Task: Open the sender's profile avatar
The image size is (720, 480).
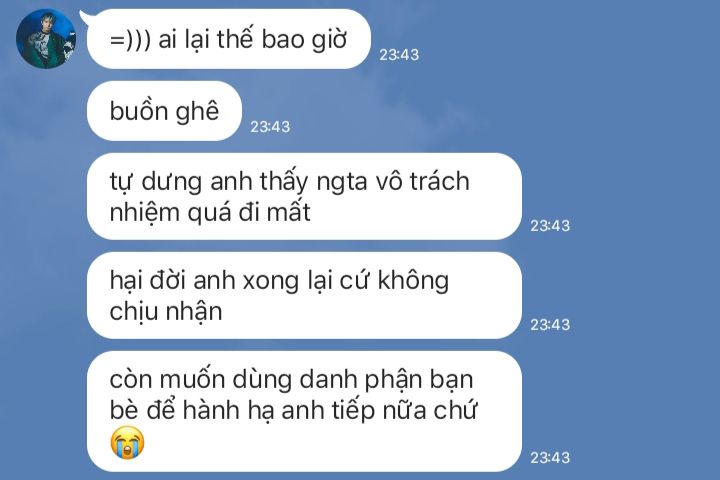Action: 45,39
